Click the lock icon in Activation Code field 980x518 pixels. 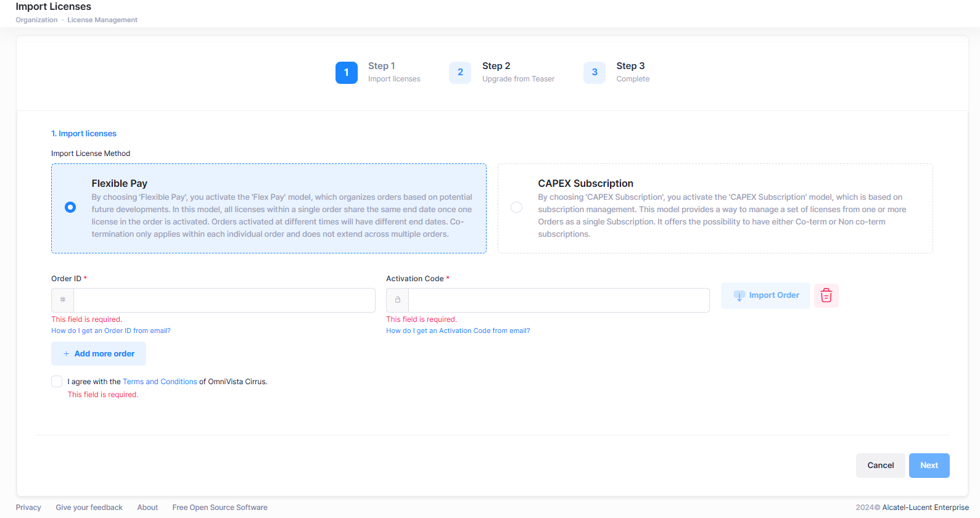point(398,300)
